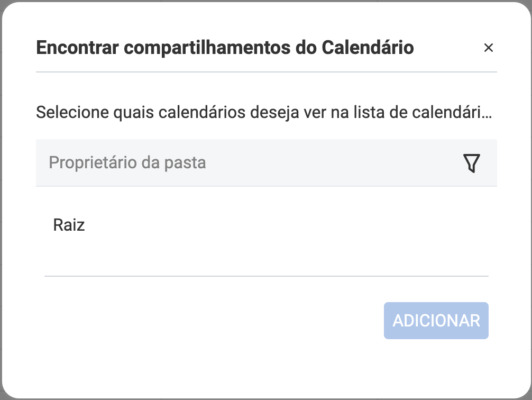Close the calendar shares dialog
This screenshot has width=532, height=400.
488,48
